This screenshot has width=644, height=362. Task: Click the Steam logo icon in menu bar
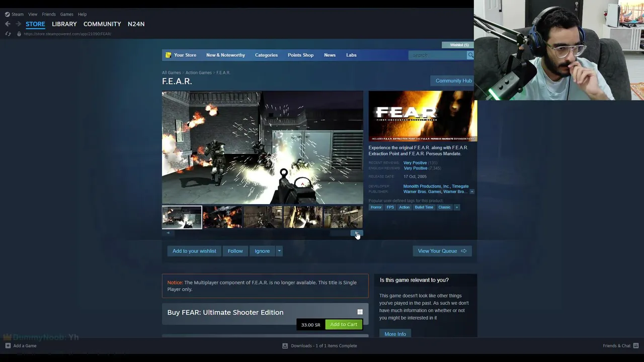click(7, 14)
